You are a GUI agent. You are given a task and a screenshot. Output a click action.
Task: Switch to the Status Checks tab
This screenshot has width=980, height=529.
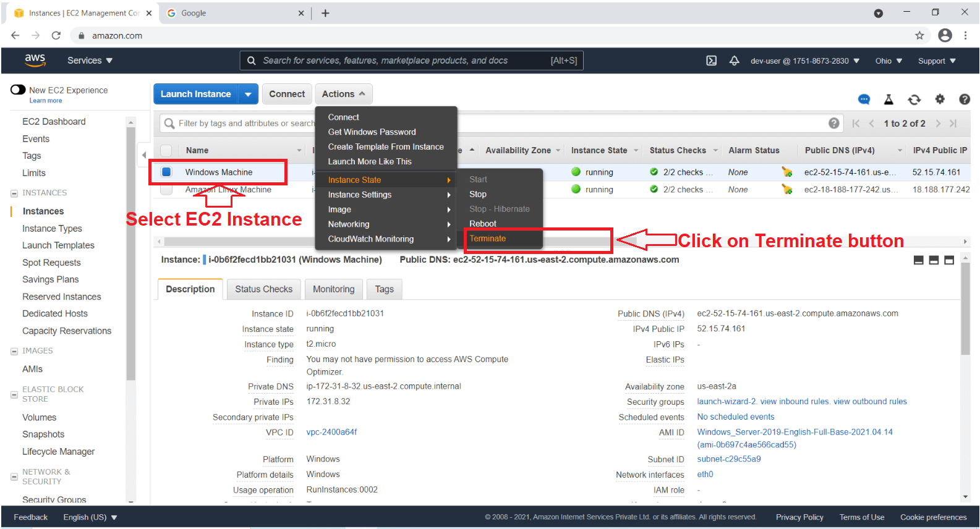[x=263, y=289]
